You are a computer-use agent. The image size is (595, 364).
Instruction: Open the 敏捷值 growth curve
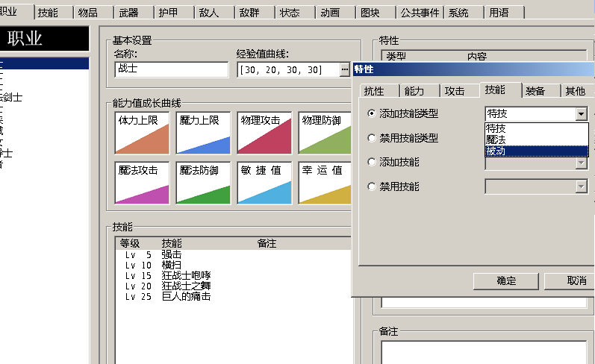click(x=264, y=183)
